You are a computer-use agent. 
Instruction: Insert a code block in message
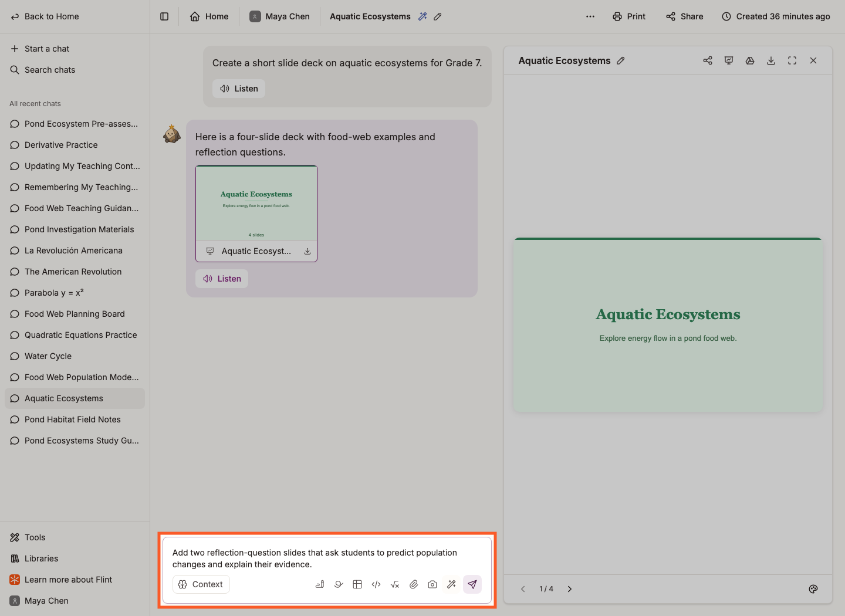click(x=376, y=584)
